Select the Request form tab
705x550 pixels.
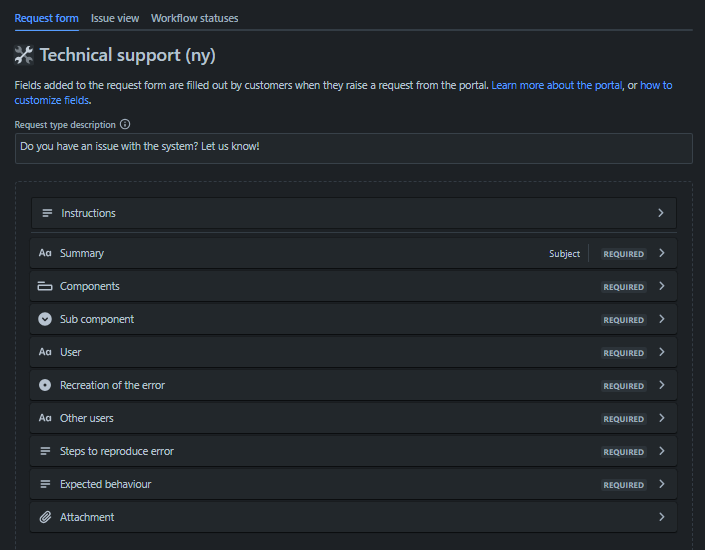click(x=46, y=18)
